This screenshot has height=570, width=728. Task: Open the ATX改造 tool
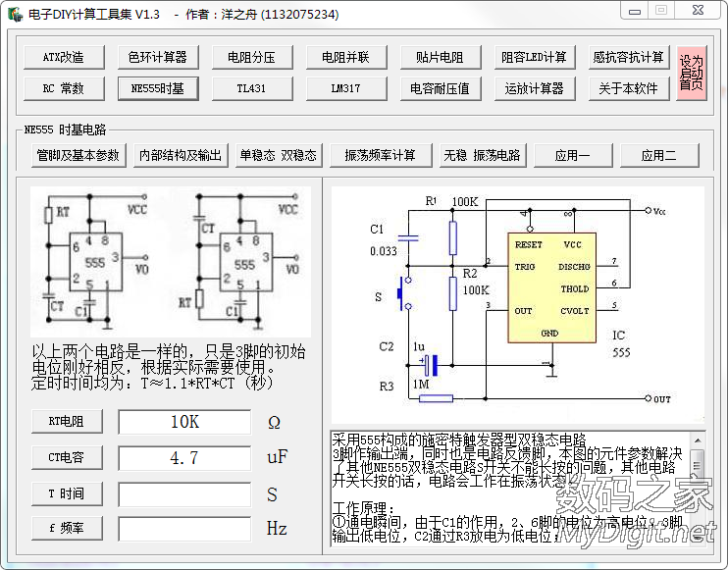[x=64, y=57]
